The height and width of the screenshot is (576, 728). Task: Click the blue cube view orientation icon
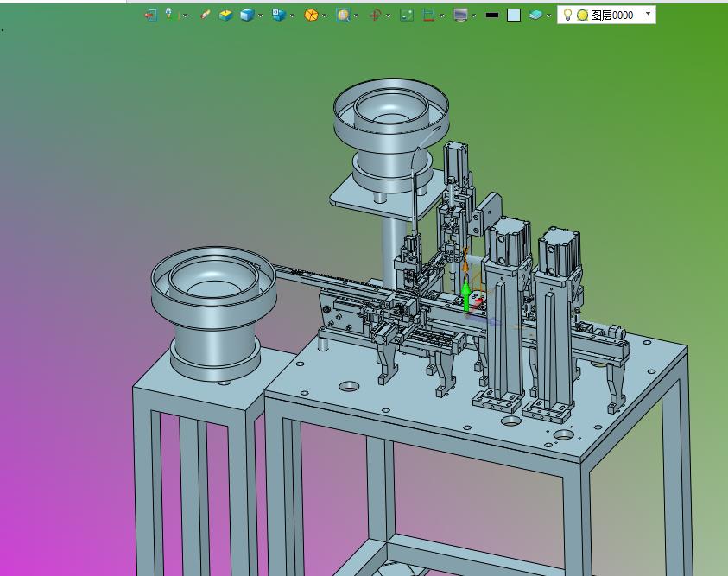point(278,15)
